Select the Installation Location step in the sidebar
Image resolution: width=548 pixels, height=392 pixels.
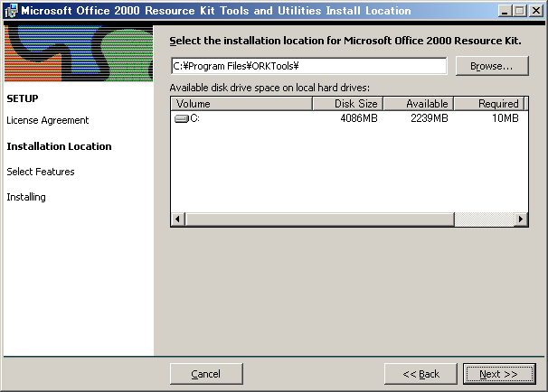[59, 146]
